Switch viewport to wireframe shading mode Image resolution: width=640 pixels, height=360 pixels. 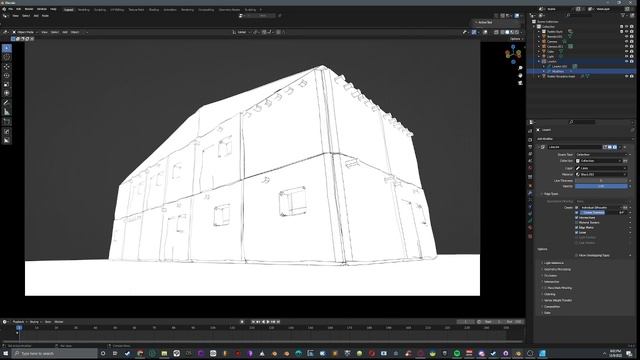(x=502, y=32)
